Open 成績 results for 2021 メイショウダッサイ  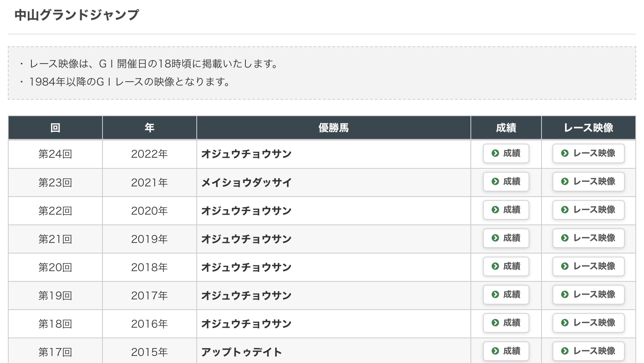(506, 182)
